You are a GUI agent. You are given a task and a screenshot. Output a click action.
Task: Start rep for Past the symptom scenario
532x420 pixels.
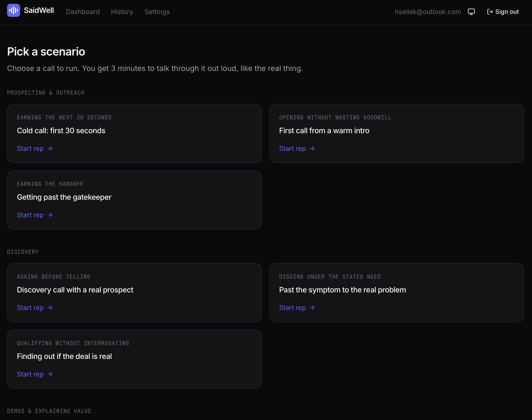(297, 308)
